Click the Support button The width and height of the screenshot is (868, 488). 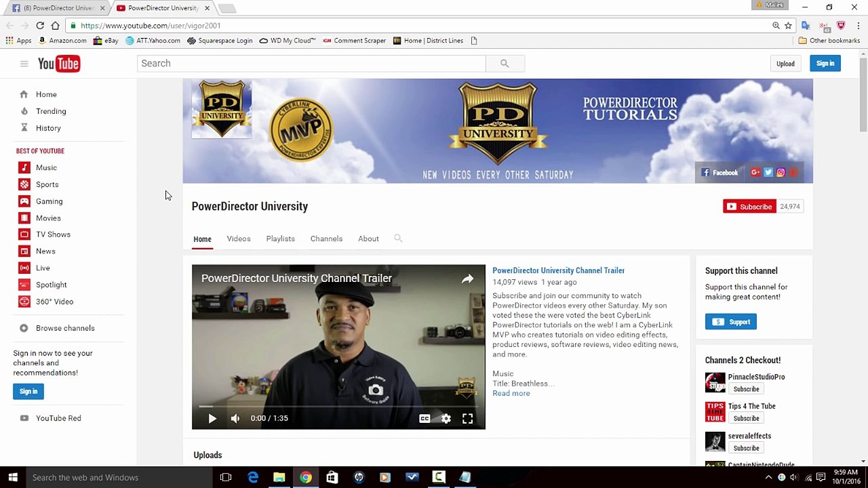pyautogui.click(x=730, y=322)
